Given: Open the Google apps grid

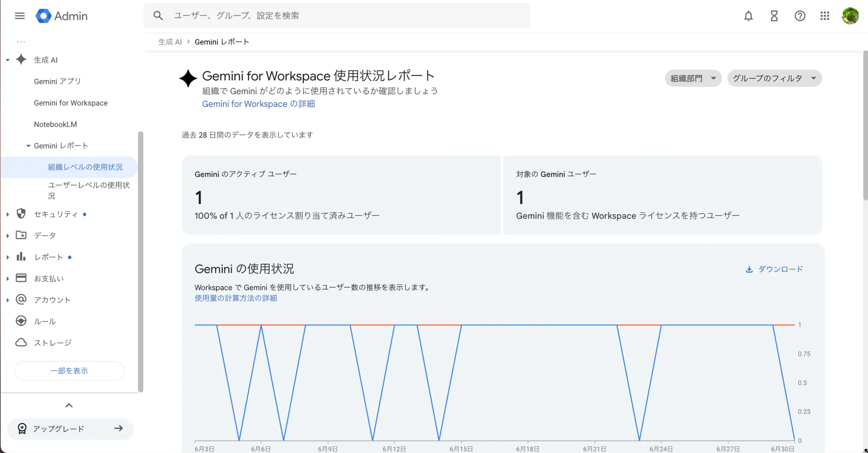Looking at the screenshot, I should click(825, 16).
